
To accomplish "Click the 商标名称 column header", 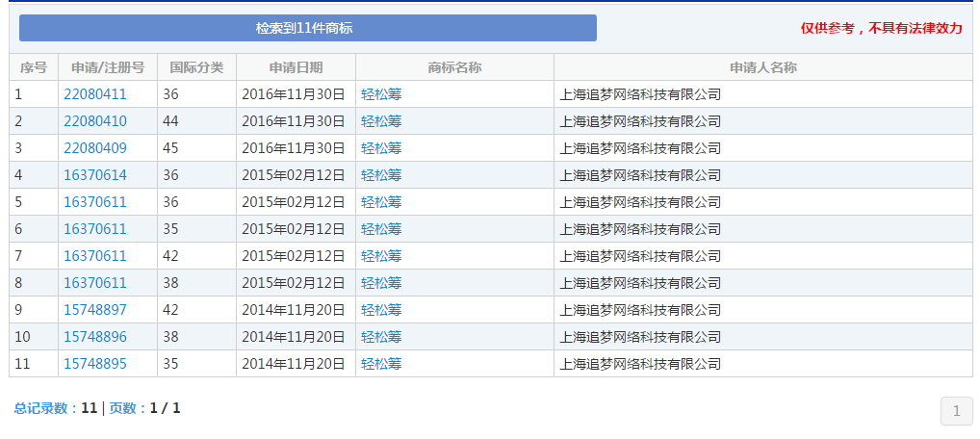I will point(454,67).
